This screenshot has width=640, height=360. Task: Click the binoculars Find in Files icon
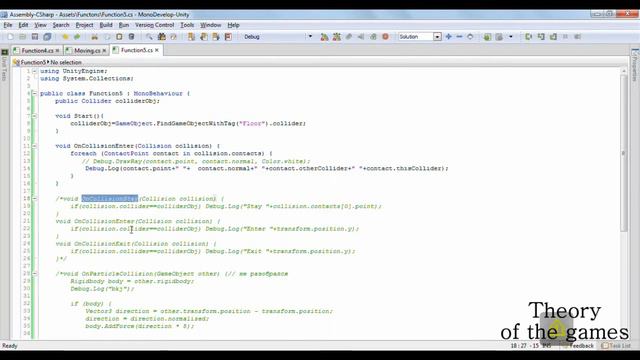click(162, 37)
